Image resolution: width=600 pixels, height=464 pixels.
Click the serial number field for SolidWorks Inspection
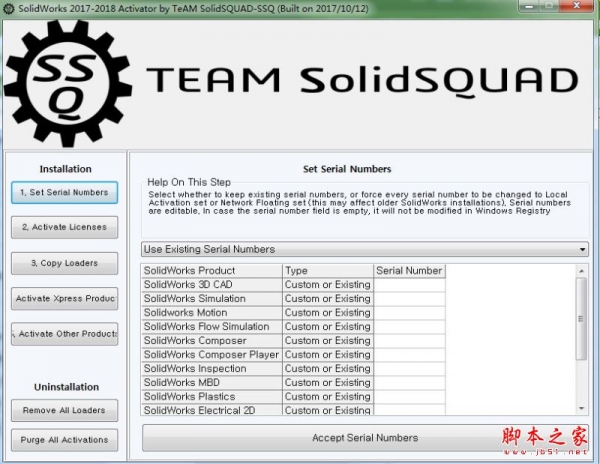coord(409,369)
